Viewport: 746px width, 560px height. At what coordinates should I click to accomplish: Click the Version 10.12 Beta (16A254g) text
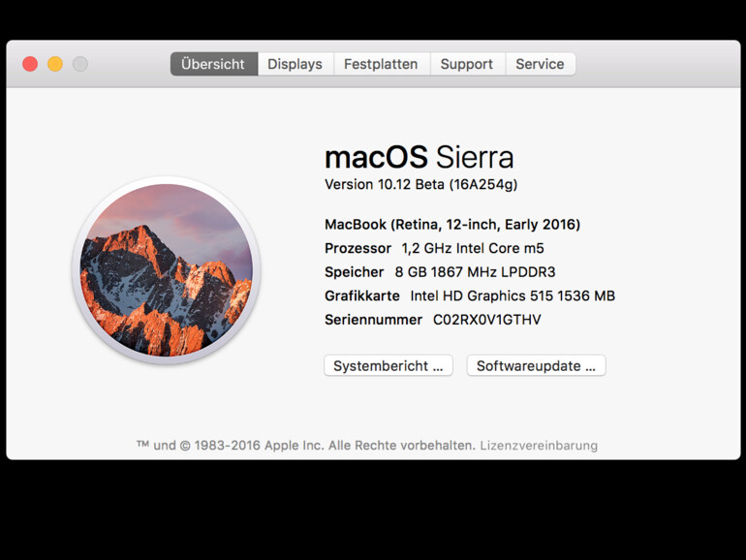pyautogui.click(x=421, y=185)
